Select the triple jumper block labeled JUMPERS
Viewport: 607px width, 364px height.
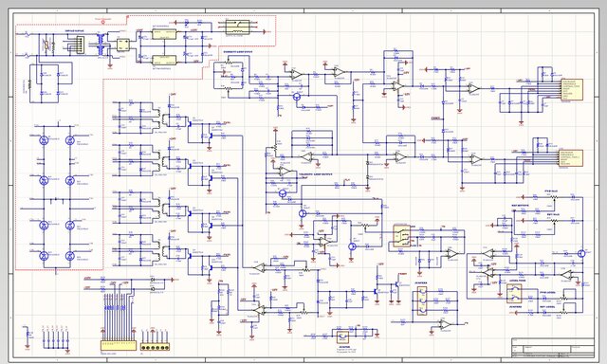422,300
